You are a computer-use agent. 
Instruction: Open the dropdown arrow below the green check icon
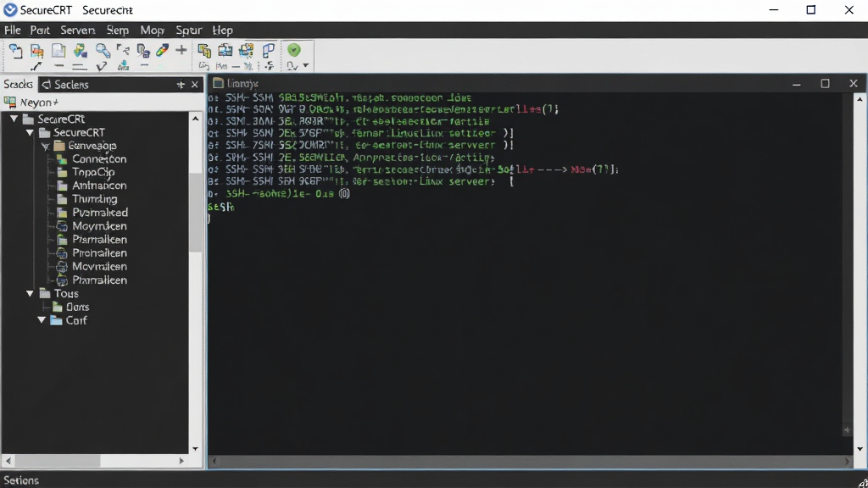point(305,66)
